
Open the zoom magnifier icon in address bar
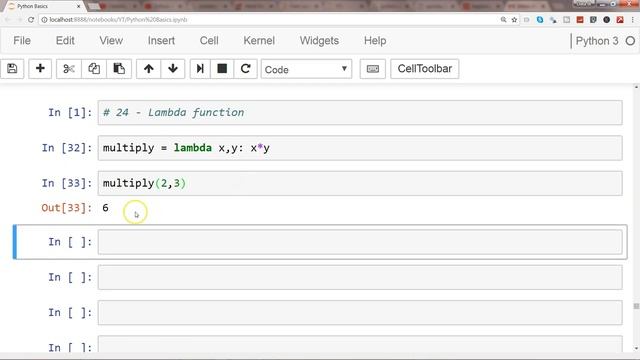click(504, 20)
